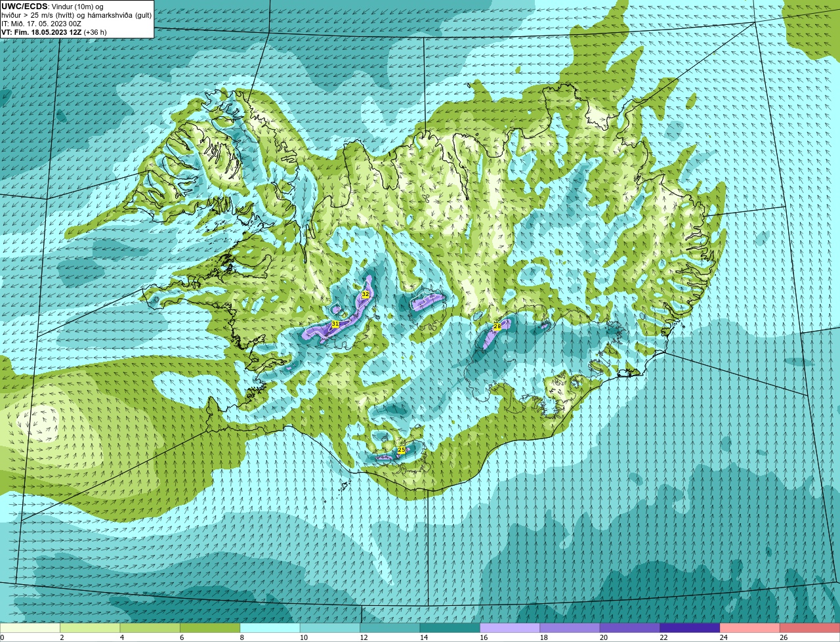Click the "hámarkshviða (gult)" text
840x642 pixels.
119,15
